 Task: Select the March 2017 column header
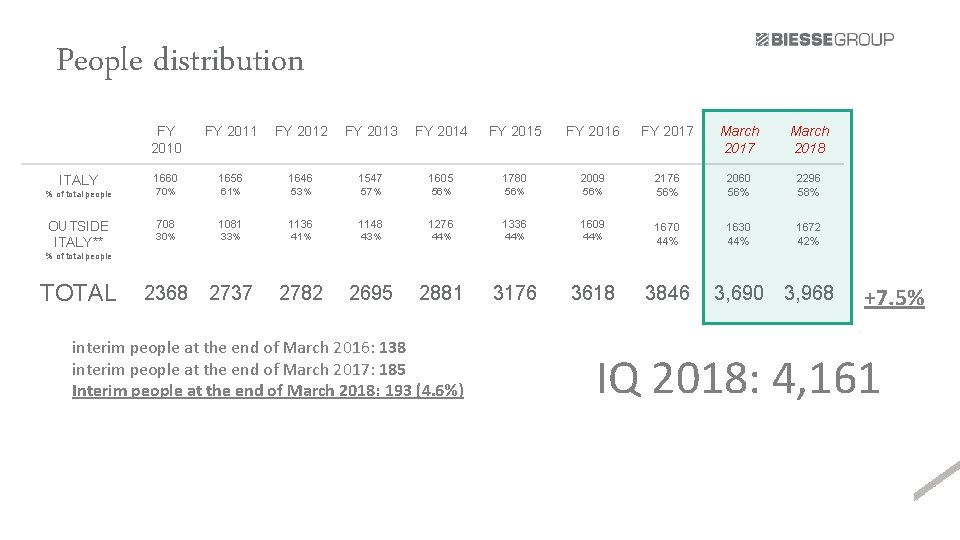click(740, 140)
